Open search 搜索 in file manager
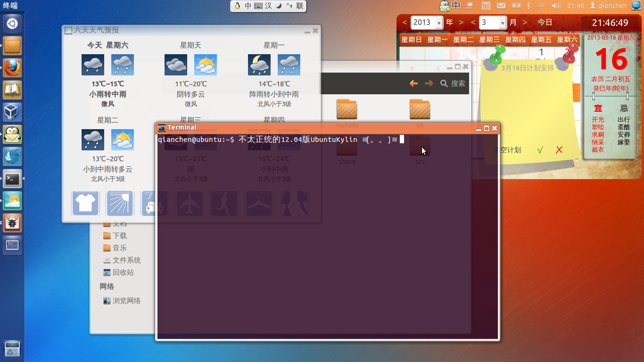 coord(453,83)
